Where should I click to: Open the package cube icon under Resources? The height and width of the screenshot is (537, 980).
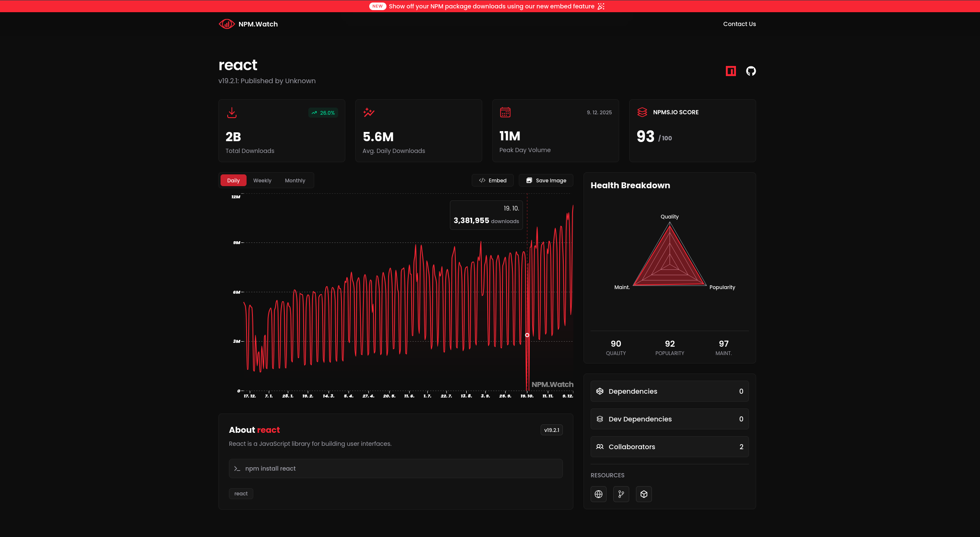pos(644,494)
